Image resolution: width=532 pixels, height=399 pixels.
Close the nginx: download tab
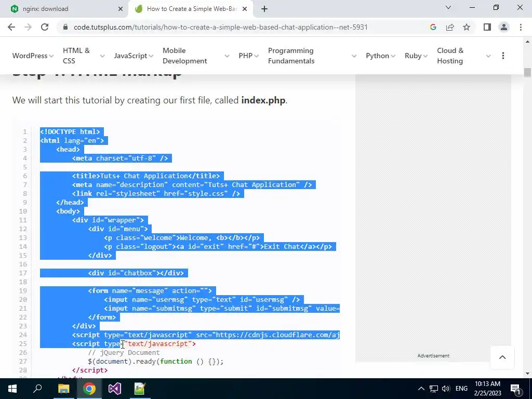(x=121, y=9)
